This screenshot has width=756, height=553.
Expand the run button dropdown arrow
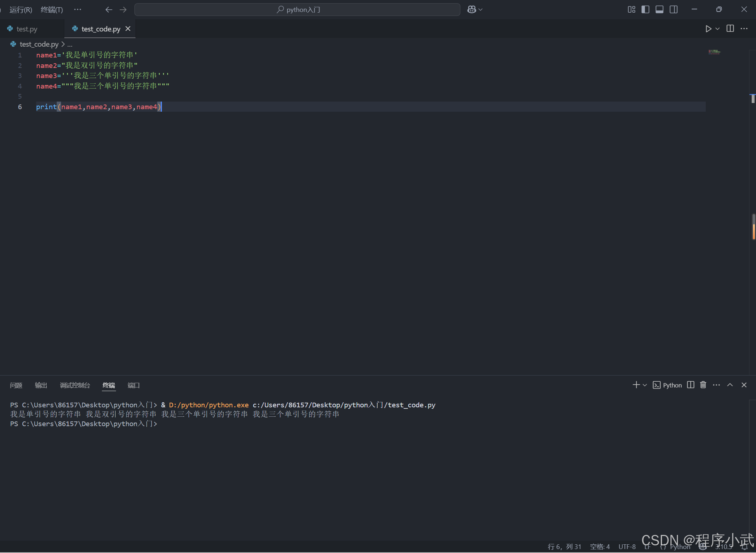coord(718,29)
